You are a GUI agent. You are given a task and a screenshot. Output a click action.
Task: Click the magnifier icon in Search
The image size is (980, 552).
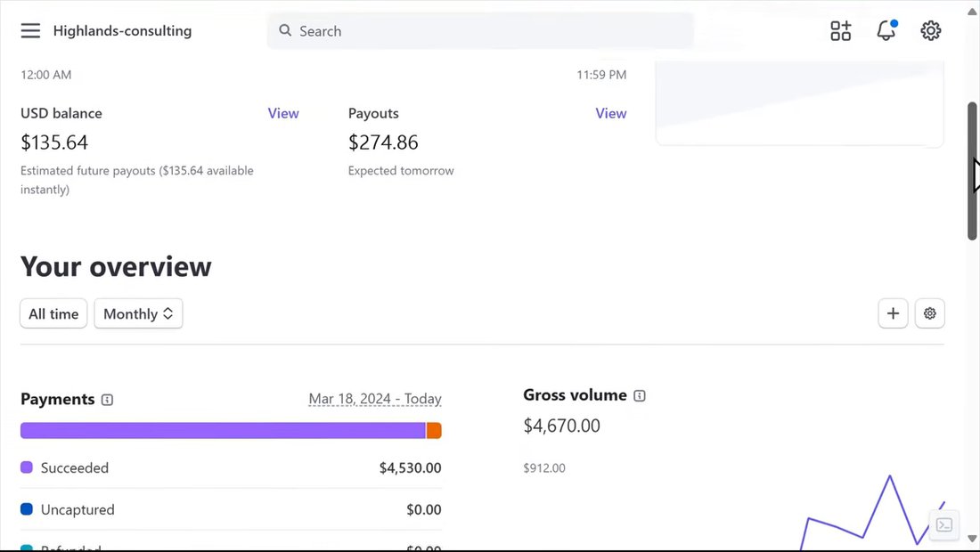point(285,30)
